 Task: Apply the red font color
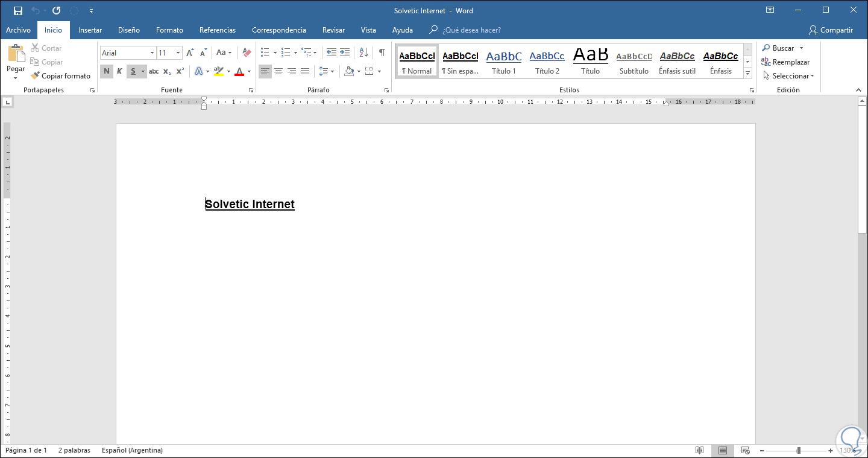click(239, 72)
